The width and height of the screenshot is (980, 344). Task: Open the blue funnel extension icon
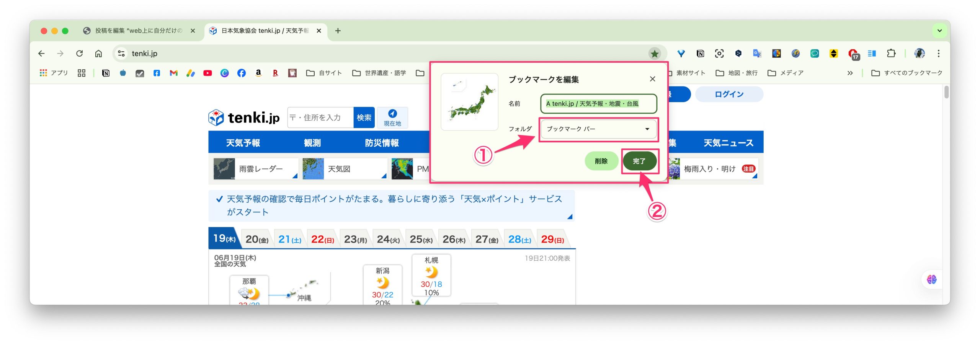click(681, 54)
